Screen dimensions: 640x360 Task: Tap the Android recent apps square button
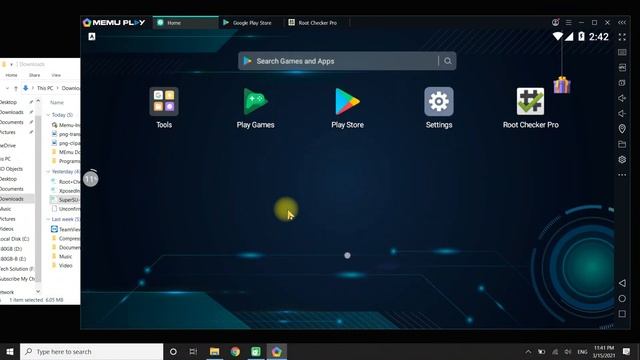[x=622, y=313]
